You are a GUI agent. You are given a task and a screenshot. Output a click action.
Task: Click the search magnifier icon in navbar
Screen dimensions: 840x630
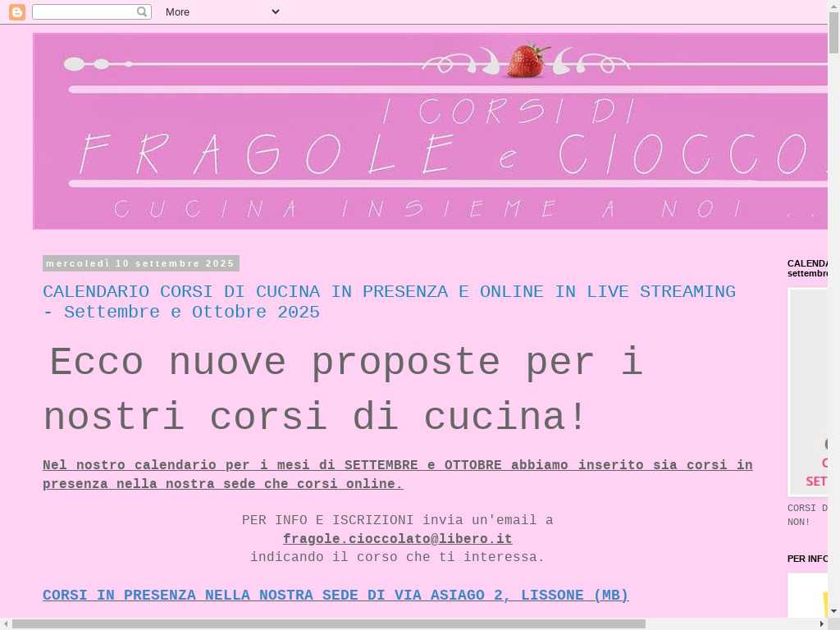click(x=142, y=11)
